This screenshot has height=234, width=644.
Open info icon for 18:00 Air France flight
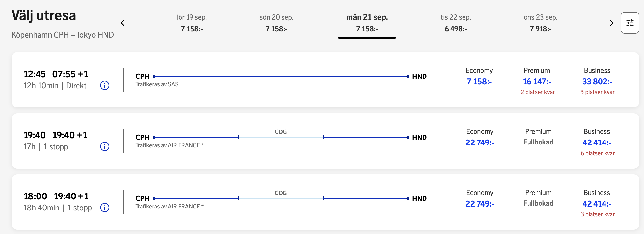(105, 208)
